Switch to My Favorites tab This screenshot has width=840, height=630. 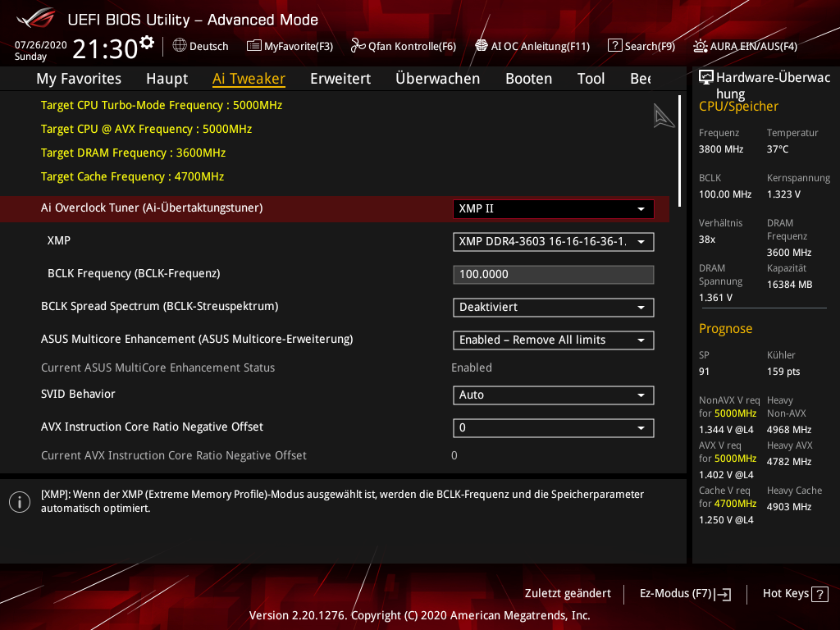point(79,79)
